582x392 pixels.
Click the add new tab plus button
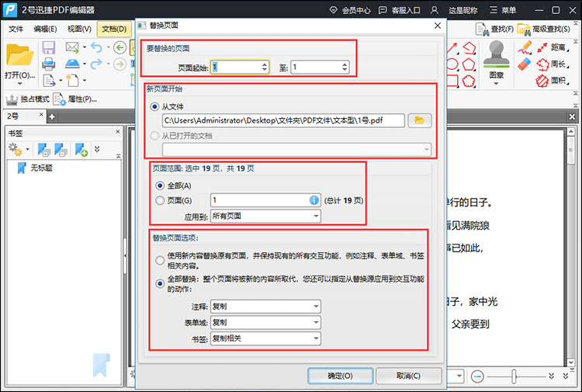coord(52,117)
